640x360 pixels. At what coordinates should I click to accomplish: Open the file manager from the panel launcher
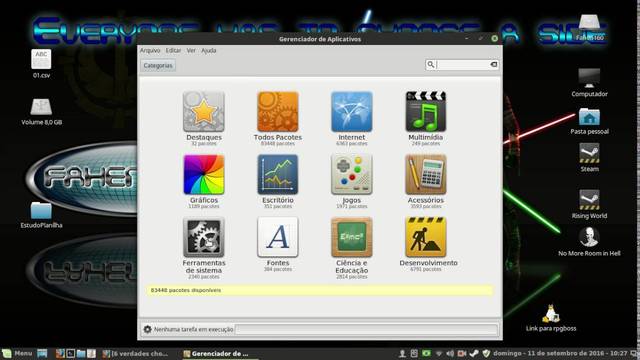click(x=81, y=353)
